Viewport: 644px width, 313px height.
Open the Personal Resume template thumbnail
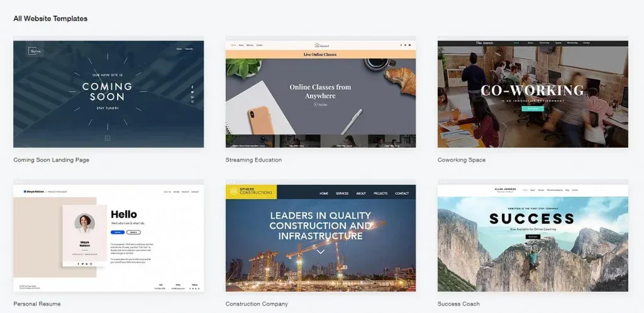pos(108,238)
